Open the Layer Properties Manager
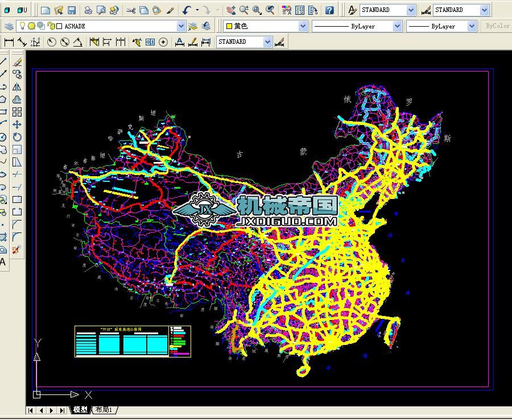 coord(9,26)
